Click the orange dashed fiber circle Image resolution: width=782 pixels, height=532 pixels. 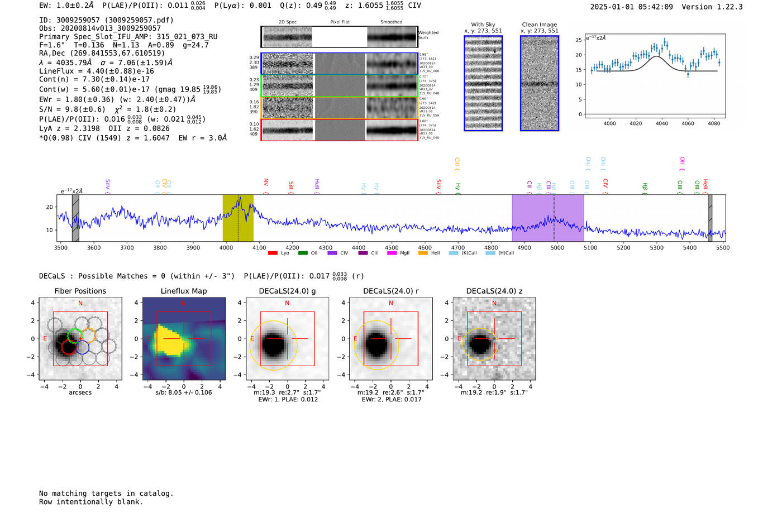(88, 336)
